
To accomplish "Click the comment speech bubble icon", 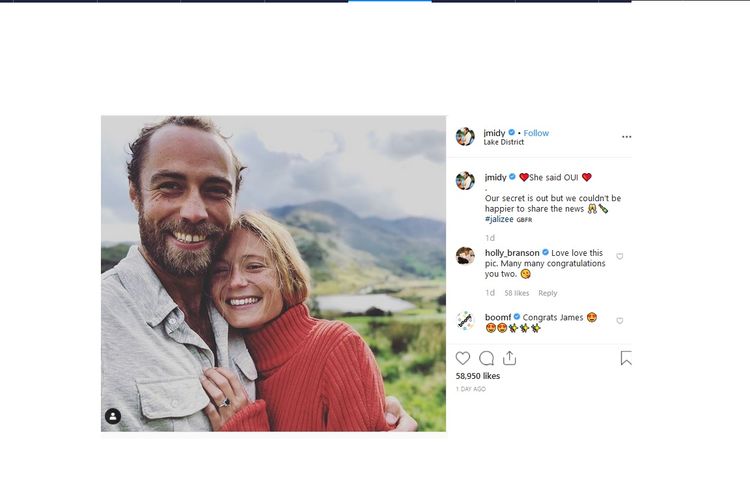I will [x=486, y=358].
